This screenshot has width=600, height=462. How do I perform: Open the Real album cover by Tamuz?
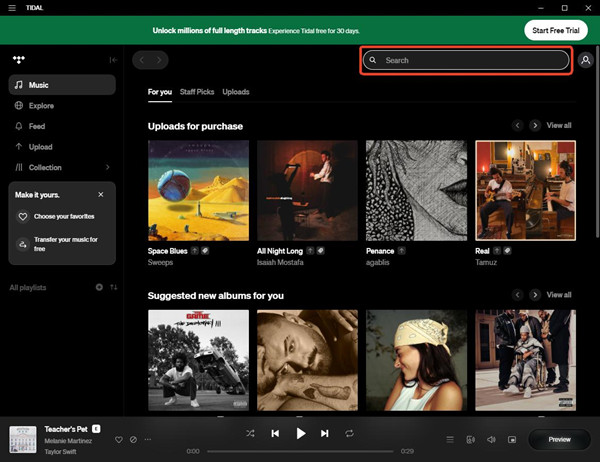click(525, 191)
